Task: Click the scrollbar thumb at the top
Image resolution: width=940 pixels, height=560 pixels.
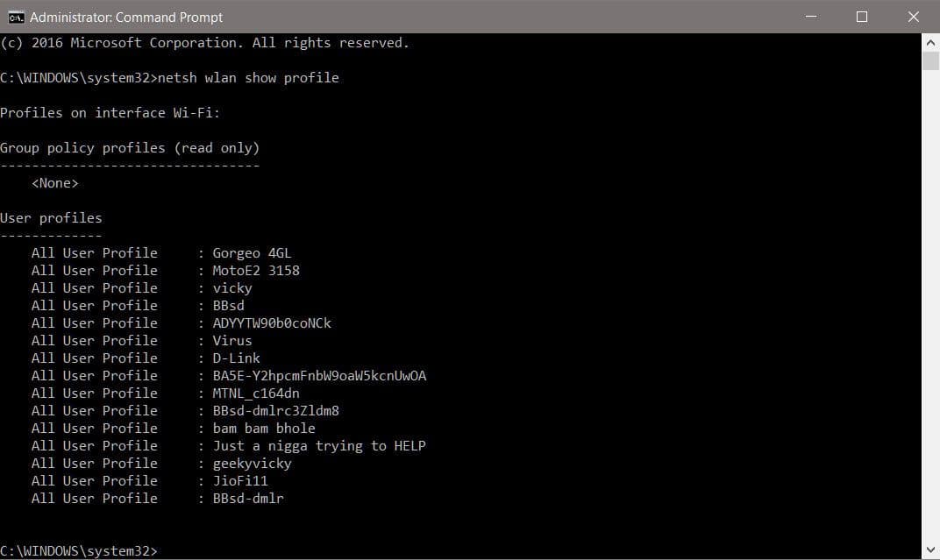Action: coord(930,61)
